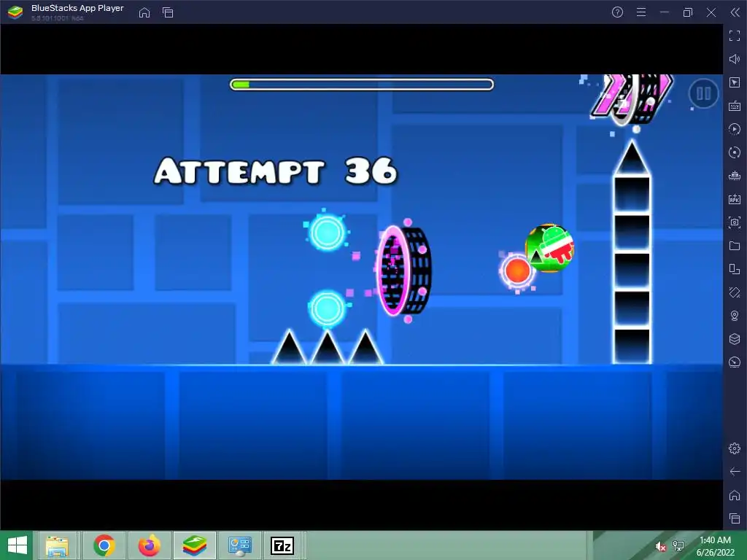747x560 pixels.
Task: Open BlueStacks hamburger menu
Action: tap(641, 12)
